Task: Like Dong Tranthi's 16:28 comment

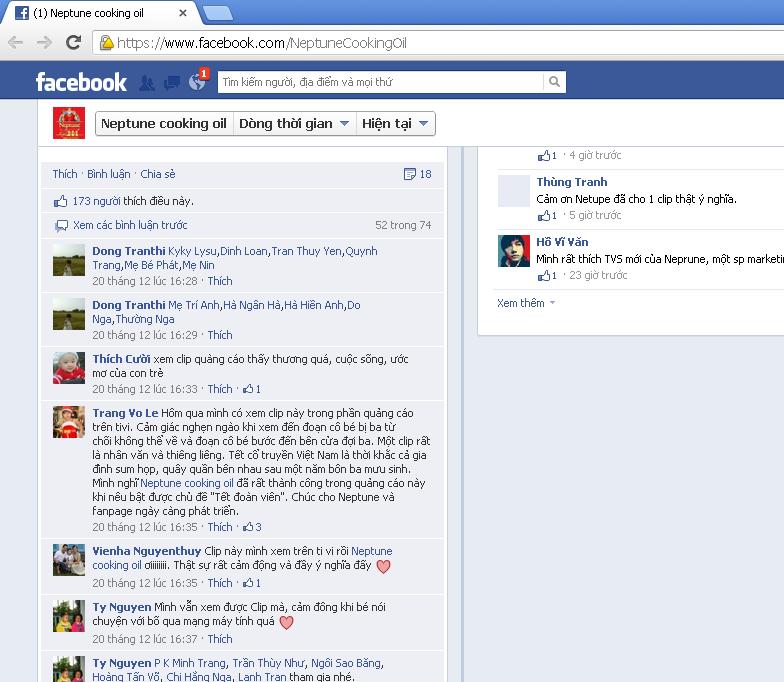Action: pos(220,281)
